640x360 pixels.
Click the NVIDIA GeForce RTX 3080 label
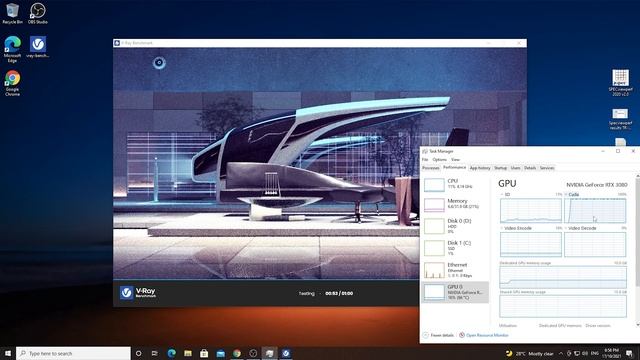[596, 184]
